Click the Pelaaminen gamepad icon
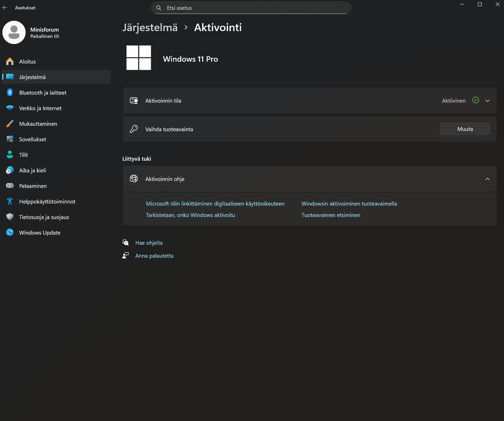The width and height of the screenshot is (504, 421). pos(10,186)
